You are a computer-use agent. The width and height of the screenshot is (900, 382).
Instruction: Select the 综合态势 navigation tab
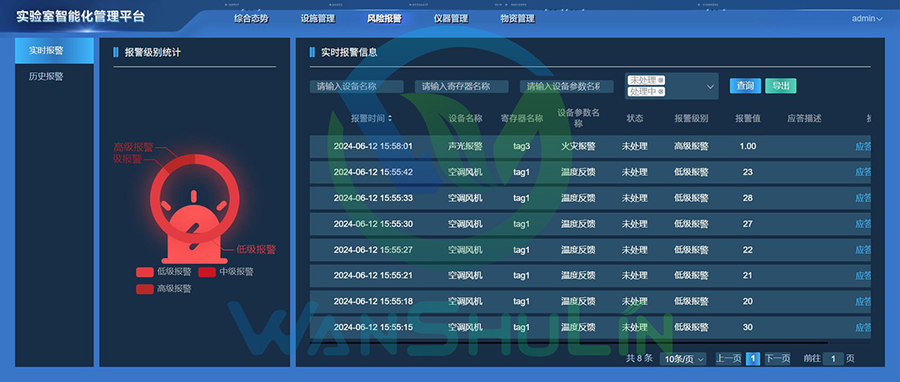(x=251, y=18)
